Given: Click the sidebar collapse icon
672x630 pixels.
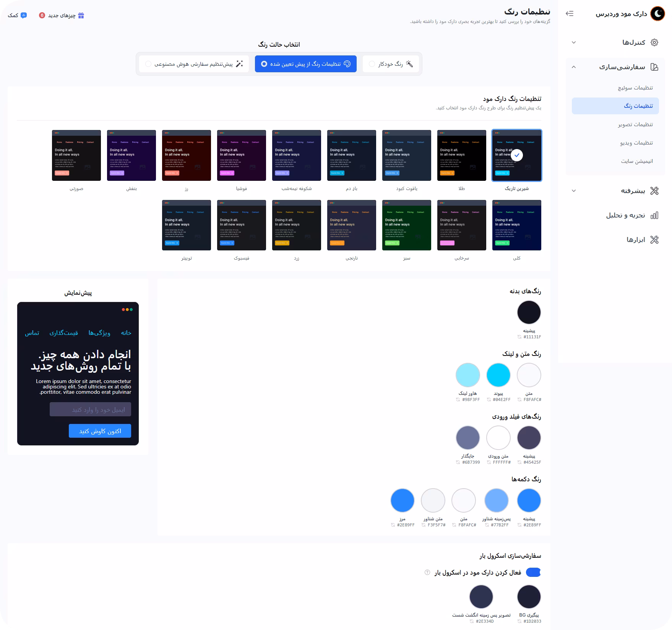Looking at the screenshot, I should click(x=570, y=14).
